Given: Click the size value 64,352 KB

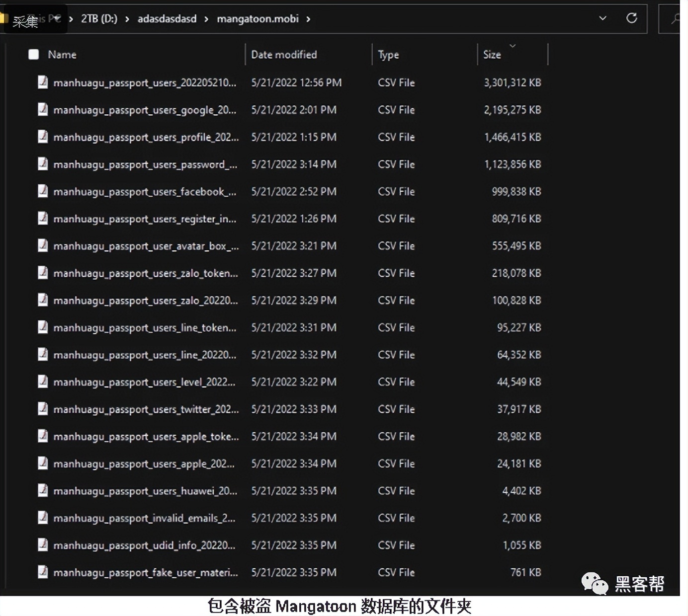Looking at the screenshot, I should pyautogui.click(x=519, y=355).
